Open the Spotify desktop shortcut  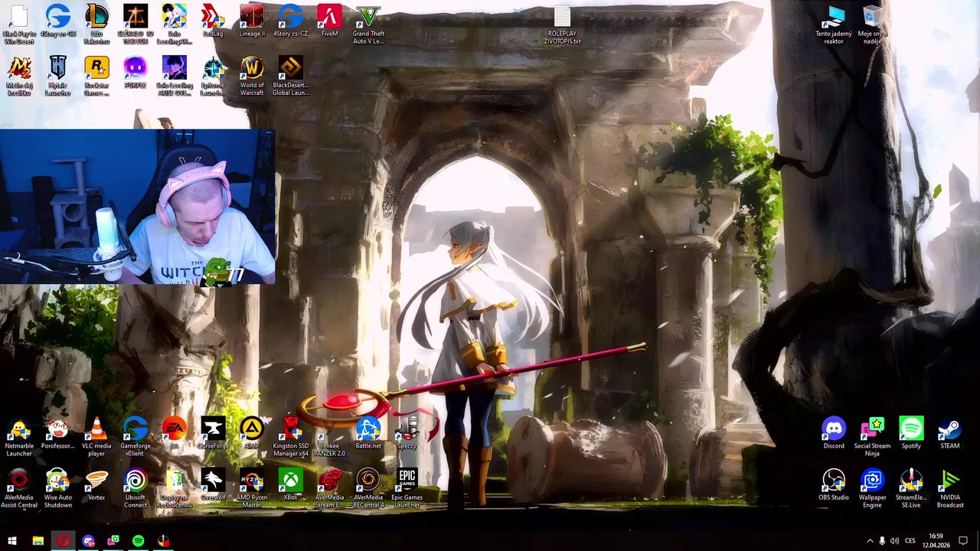(911, 433)
